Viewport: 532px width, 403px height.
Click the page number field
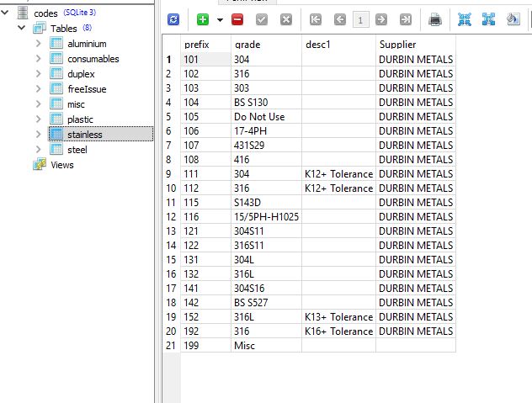360,19
